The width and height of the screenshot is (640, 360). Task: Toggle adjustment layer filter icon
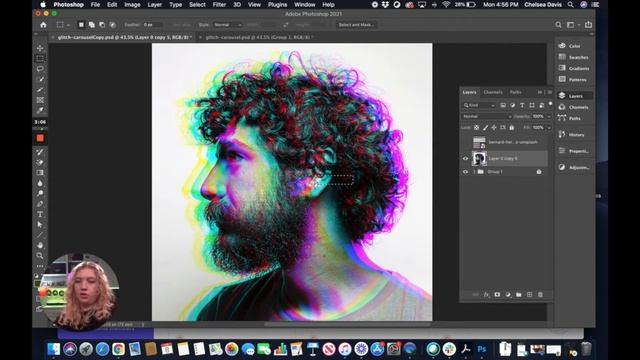click(x=513, y=105)
